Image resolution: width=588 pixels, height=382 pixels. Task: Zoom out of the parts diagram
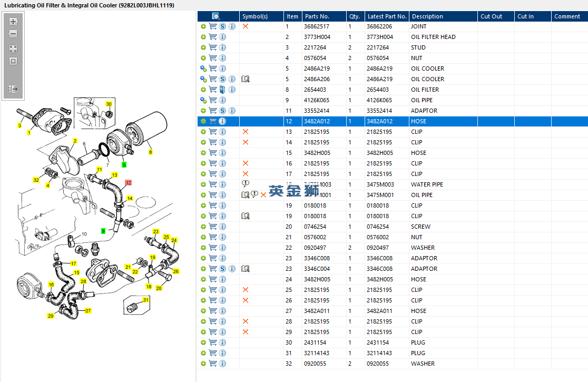(13, 34)
